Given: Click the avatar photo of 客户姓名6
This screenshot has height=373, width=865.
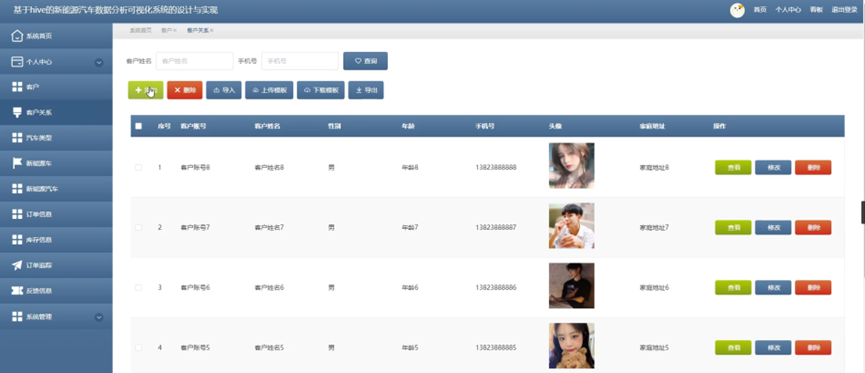Looking at the screenshot, I should coord(572,286).
